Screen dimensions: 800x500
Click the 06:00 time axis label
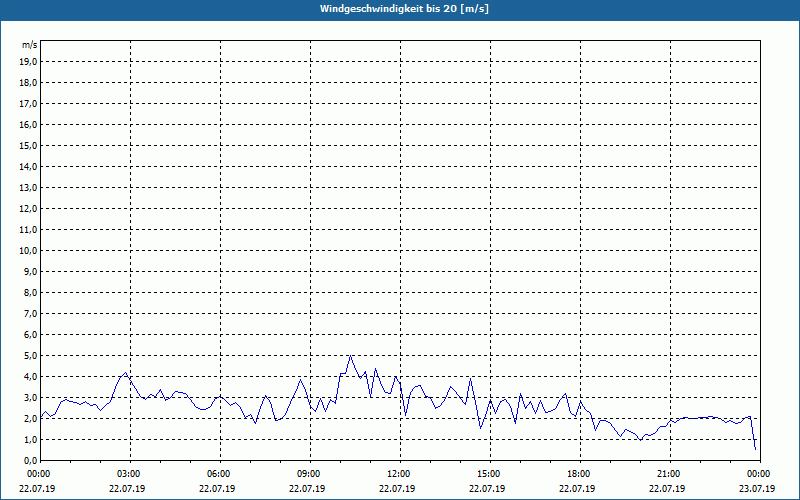[x=217, y=474]
